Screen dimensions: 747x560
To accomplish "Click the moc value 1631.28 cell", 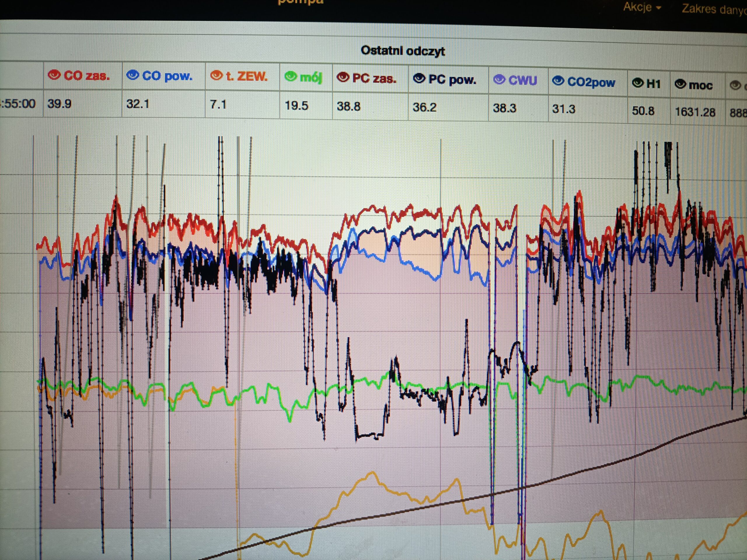I will (x=695, y=112).
